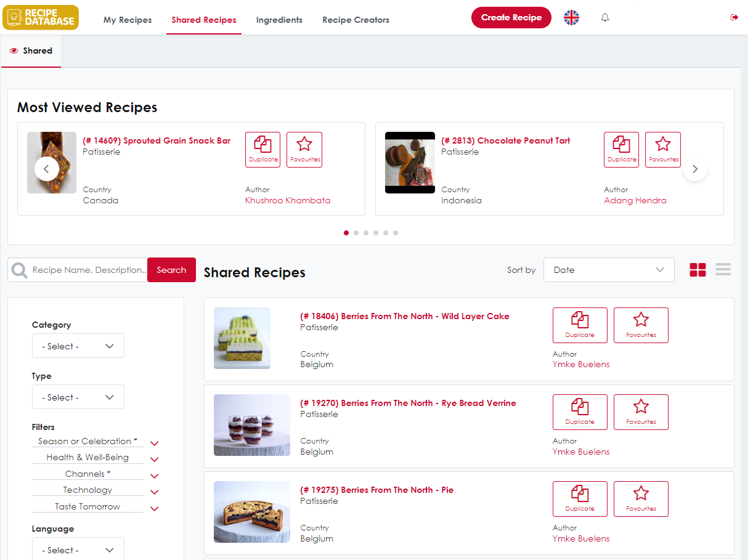The image size is (748, 560).
Task: Duplicate the Sprouted Grain Snack Bar recipe
Action: pos(262,149)
